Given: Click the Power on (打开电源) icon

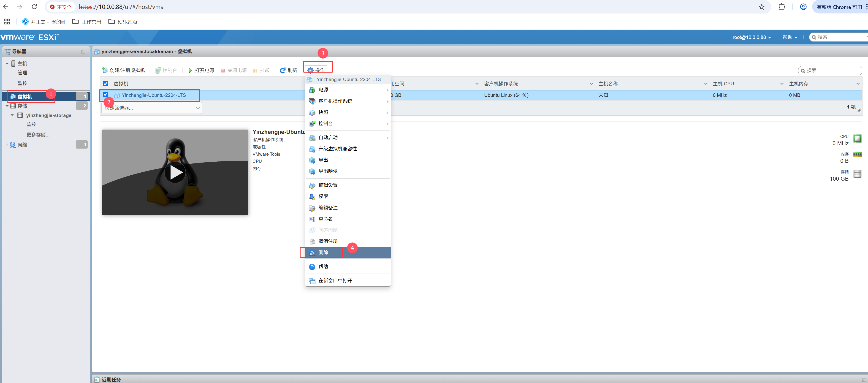Looking at the screenshot, I should (x=190, y=71).
